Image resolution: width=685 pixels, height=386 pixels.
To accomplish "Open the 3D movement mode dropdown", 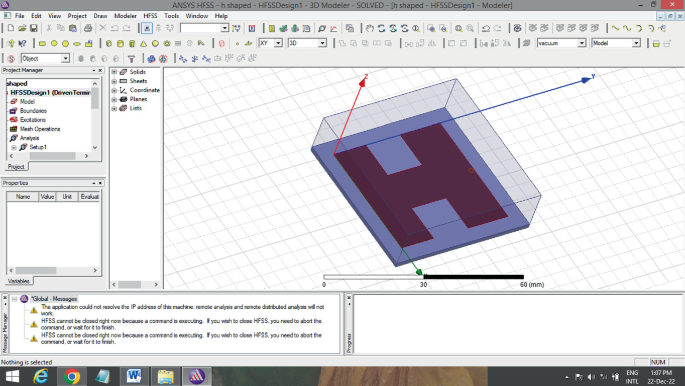I will click(x=322, y=43).
